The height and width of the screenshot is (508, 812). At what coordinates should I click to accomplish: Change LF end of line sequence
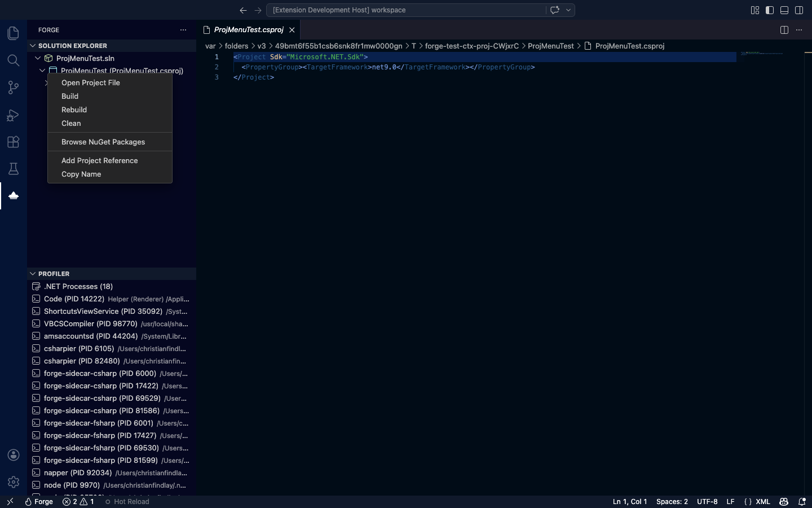tap(730, 501)
